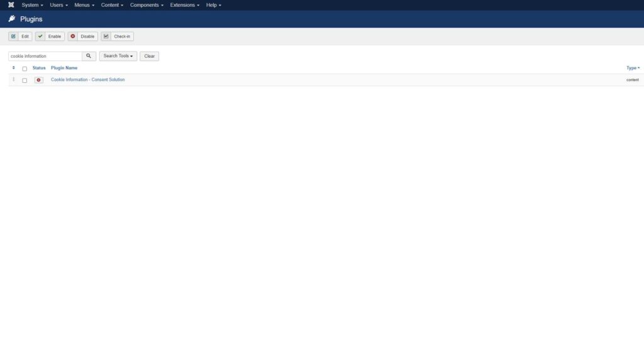Check the Cookie Information row checkbox
The width and height of the screenshot is (644, 362).
(25, 80)
